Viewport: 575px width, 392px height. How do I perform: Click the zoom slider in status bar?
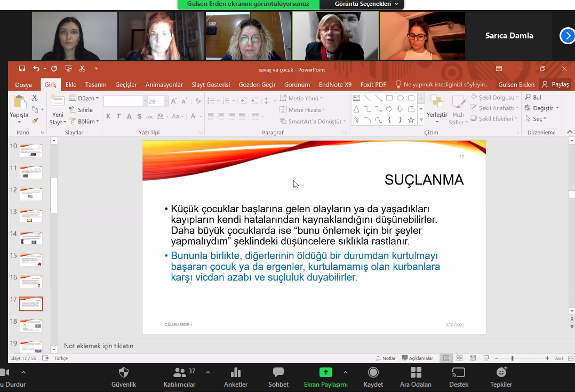(512, 358)
